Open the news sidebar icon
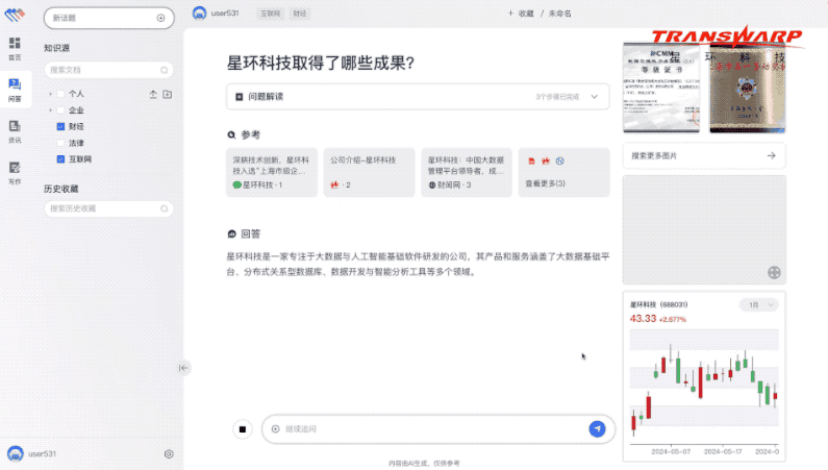Image resolution: width=828 pixels, height=470 pixels. [x=15, y=126]
